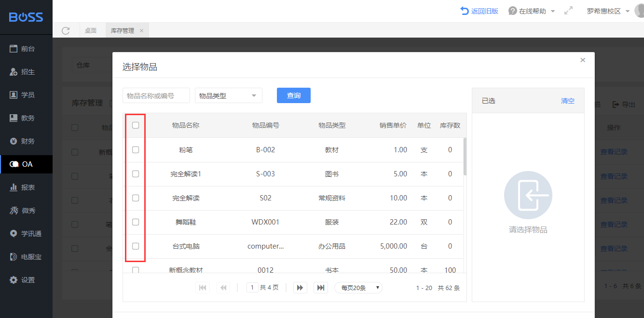Click the 库存数 column header

(450, 125)
